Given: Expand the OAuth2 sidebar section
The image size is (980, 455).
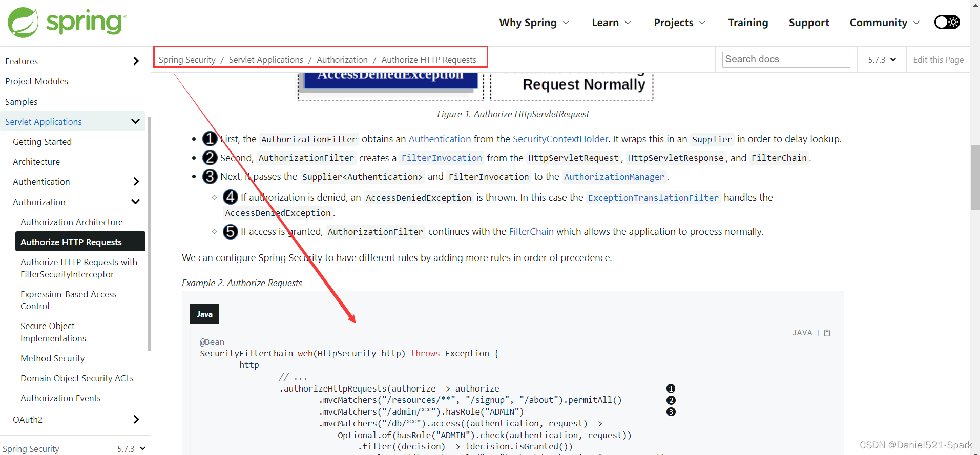Looking at the screenshot, I should 136,420.
